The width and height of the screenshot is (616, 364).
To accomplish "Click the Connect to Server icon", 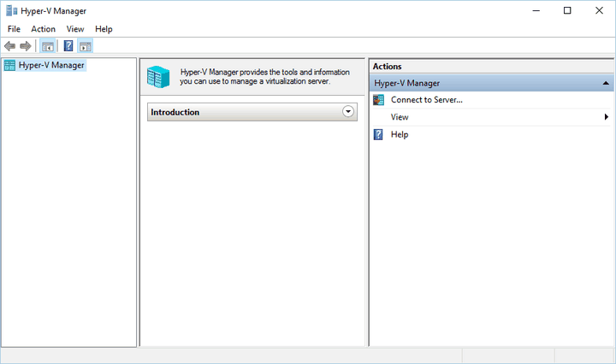I will [x=378, y=100].
